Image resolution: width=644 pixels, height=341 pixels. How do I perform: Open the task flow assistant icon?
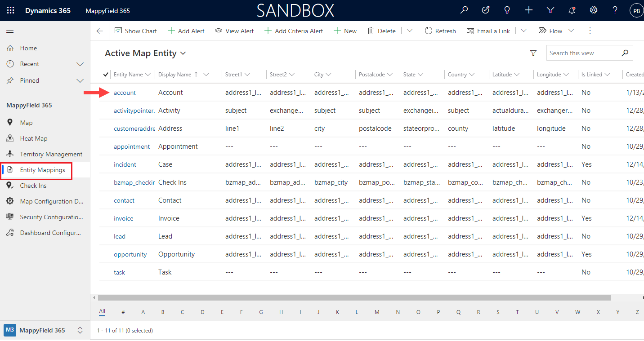coord(486,10)
